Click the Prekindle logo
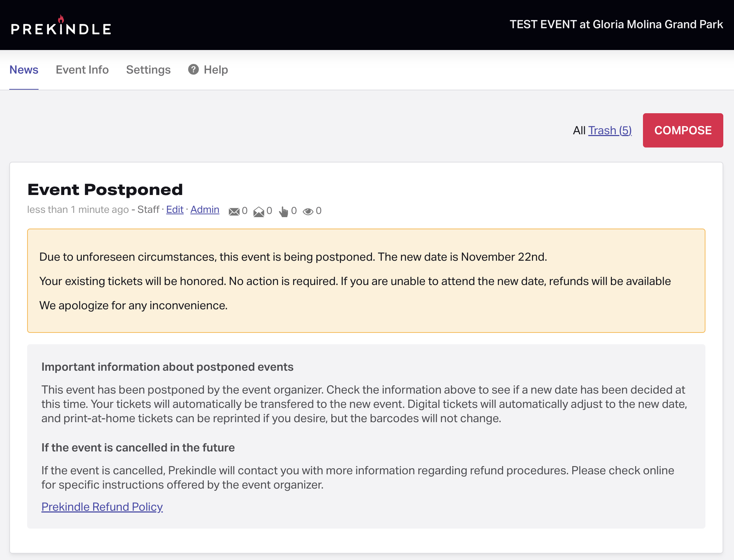 point(61,25)
